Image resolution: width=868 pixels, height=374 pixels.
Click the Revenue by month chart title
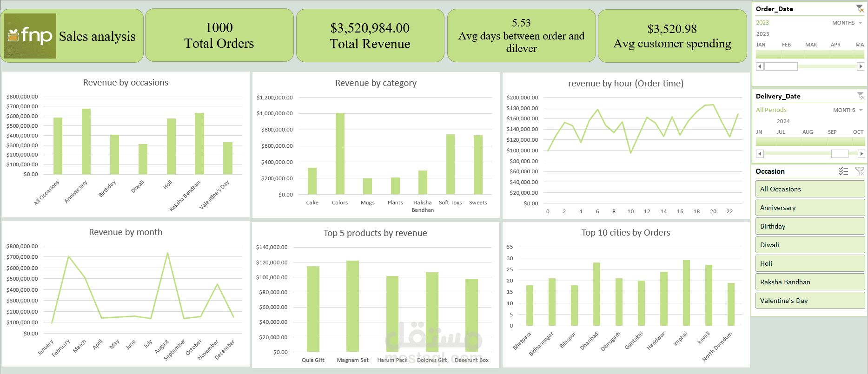point(126,232)
